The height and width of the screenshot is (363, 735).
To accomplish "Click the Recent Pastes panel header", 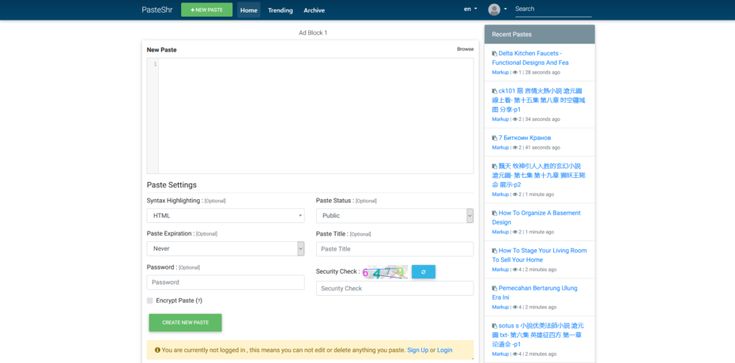I will click(540, 34).
